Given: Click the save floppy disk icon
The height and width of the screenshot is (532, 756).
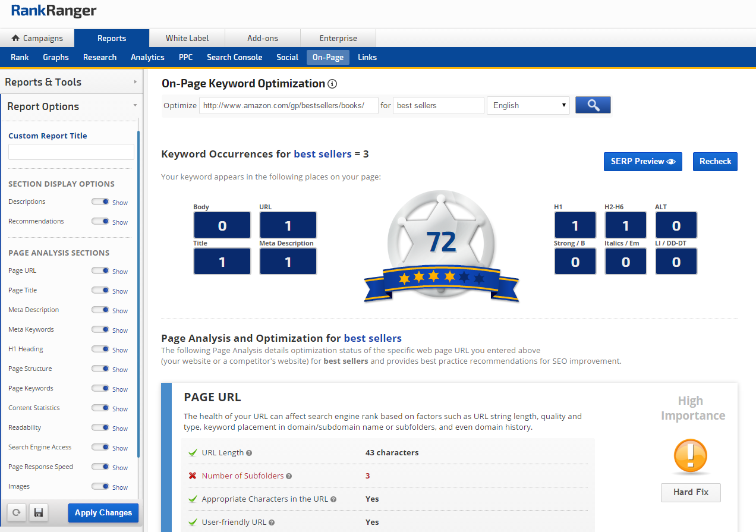Looking at the screenshot, I should pyautogui.click(x=39, y=512).
